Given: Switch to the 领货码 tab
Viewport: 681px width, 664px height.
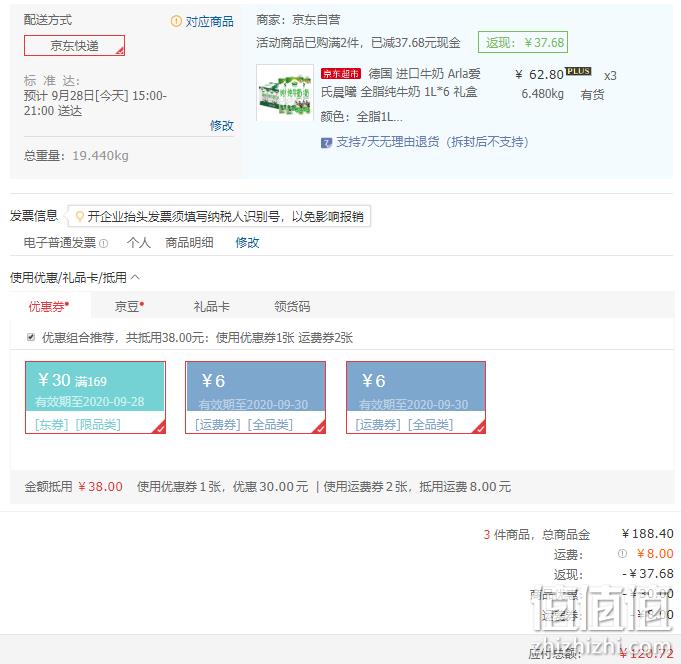Looking at the screenshot, I should coord(292,307).
